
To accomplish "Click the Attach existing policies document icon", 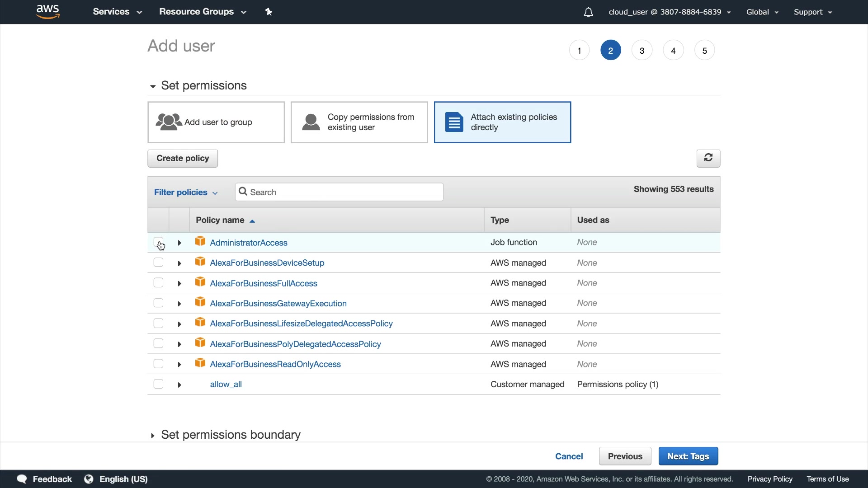I will click(454, 122).
